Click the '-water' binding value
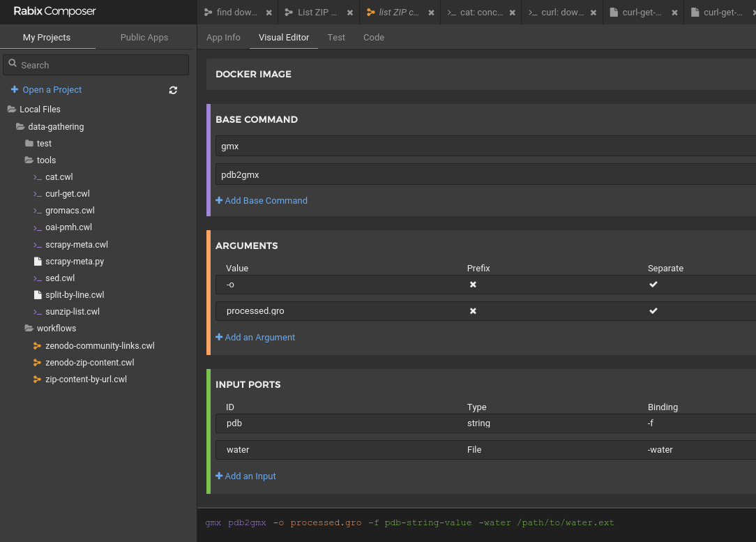 [660, 450]
